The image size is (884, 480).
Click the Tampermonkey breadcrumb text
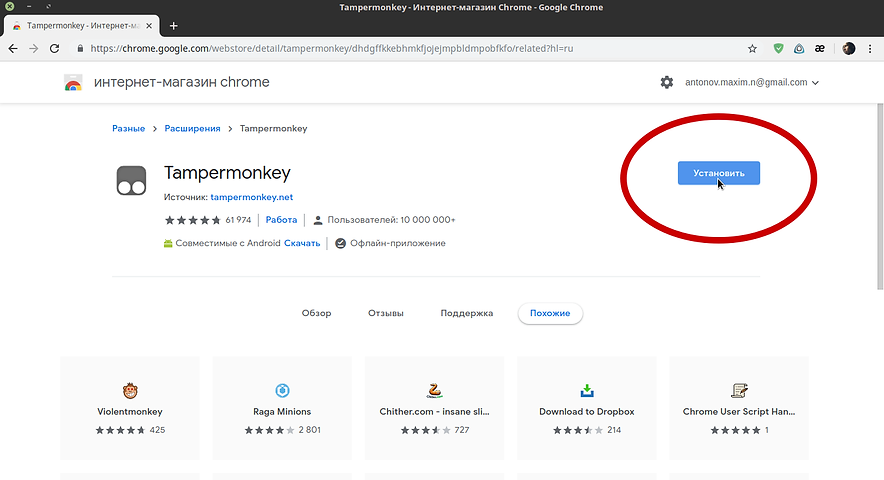click(273, 129)
